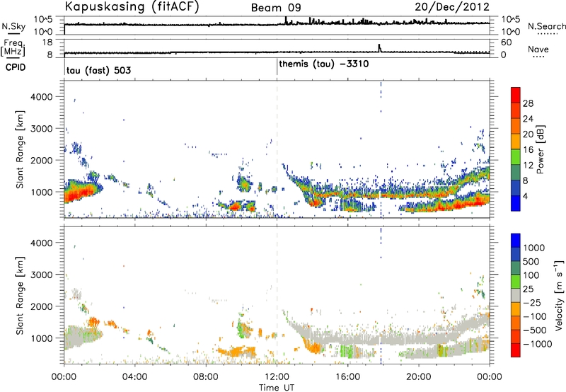Click the '16:00' time tick label
The height and width of the screenshot is (392, 566).
pos(348,377)
